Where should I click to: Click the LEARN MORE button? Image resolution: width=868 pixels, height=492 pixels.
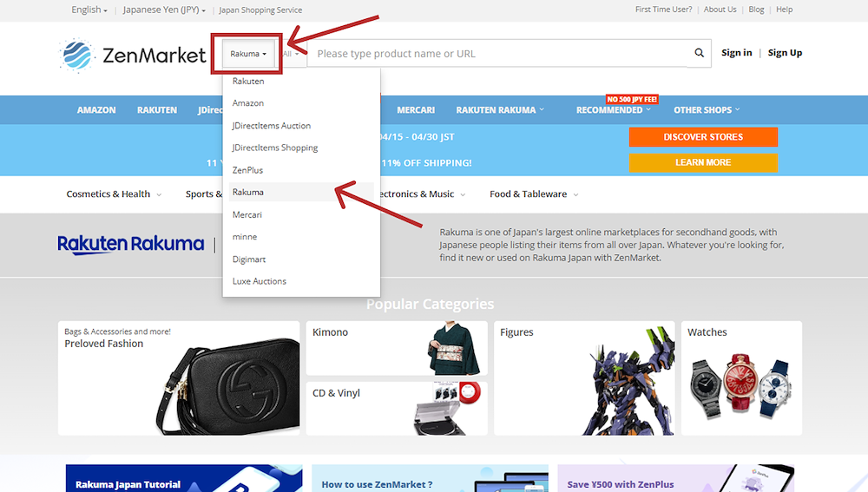click(x=703, y=163)
